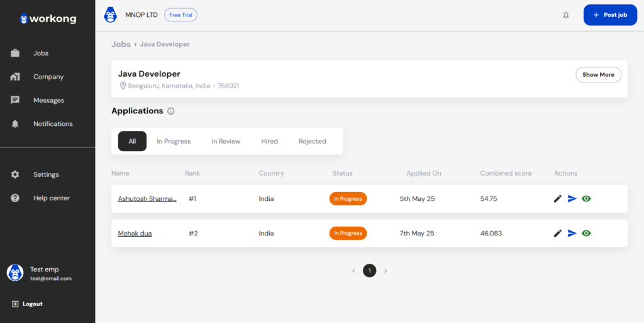Send message to Ashutosh Sharma via arrow icon
The width and height of the screenshot is (644, 323).
pos(572,199)
